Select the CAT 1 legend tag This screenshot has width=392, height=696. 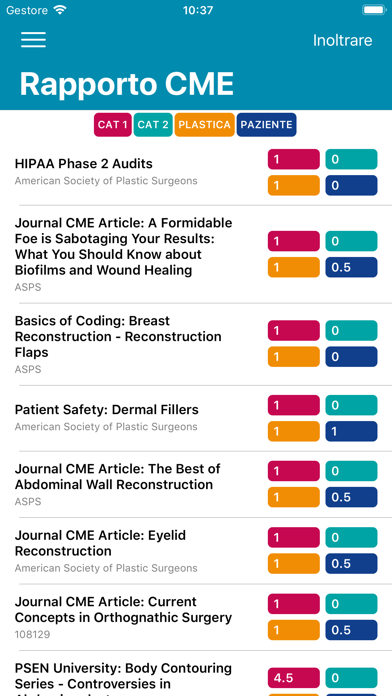113,125
